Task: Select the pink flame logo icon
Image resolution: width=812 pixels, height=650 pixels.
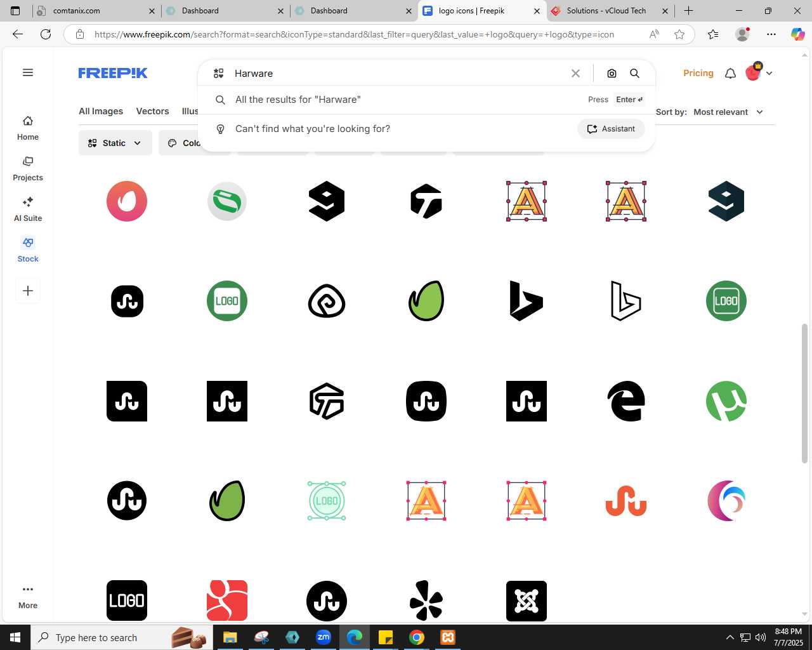Action: click(x=127, y=201)
